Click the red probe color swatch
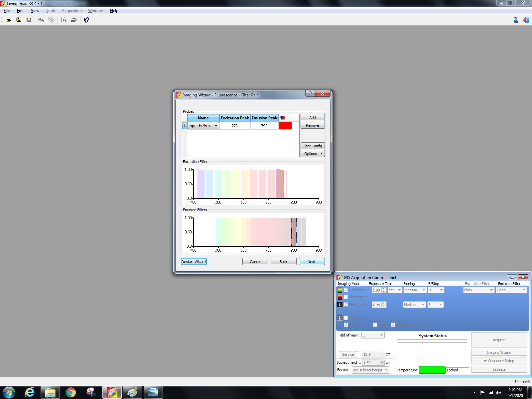This screenshot has width=532, height=399. (285, 126)
